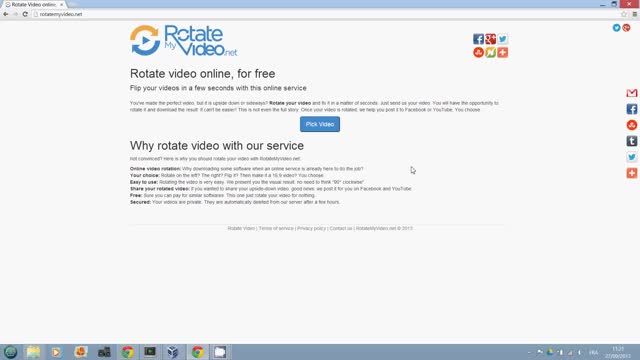The width and height of the screenshot is (640, 360).
Task: Open the terminal window icon in the taskbar
Action: [150, 352]
